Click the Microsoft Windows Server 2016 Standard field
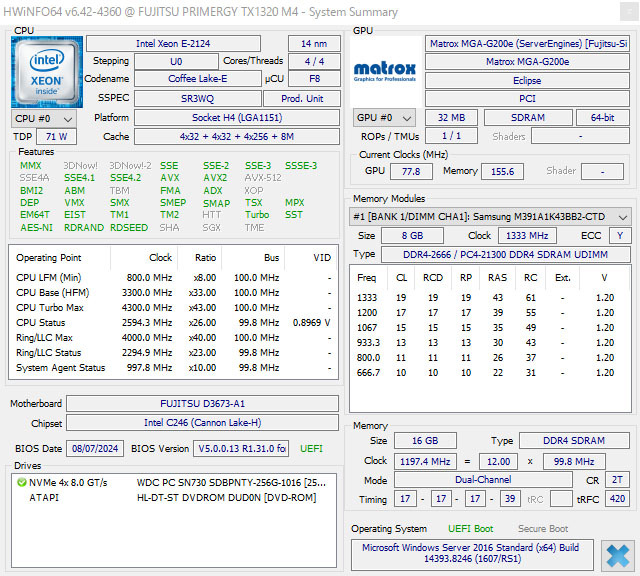 tap(472, 554)
